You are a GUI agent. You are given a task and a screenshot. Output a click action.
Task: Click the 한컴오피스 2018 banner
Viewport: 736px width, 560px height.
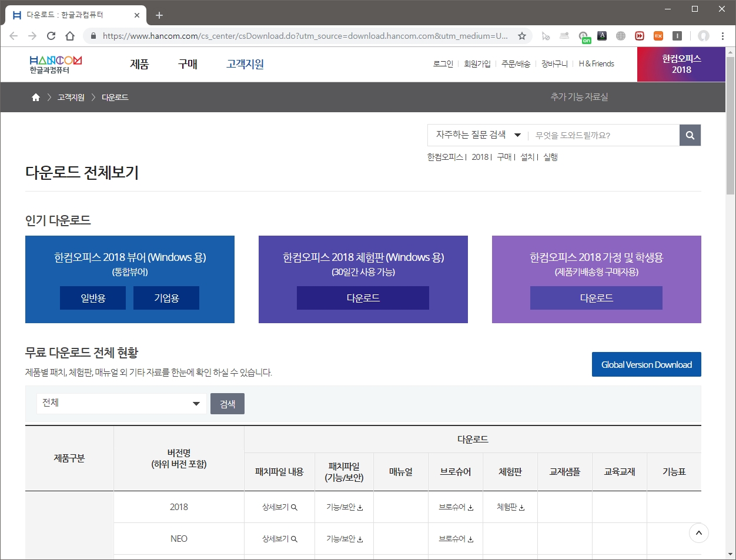click(x=681, y=64)
